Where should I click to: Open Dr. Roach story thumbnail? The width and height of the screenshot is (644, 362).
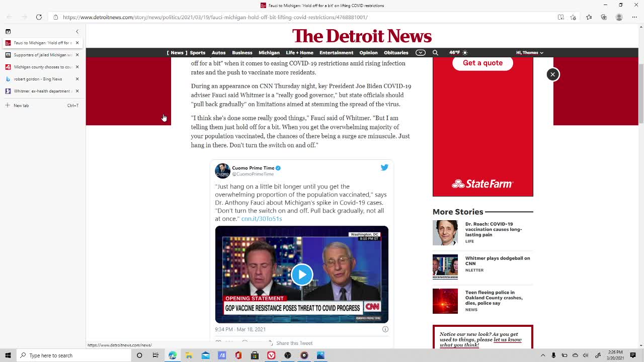pos(445,233)
